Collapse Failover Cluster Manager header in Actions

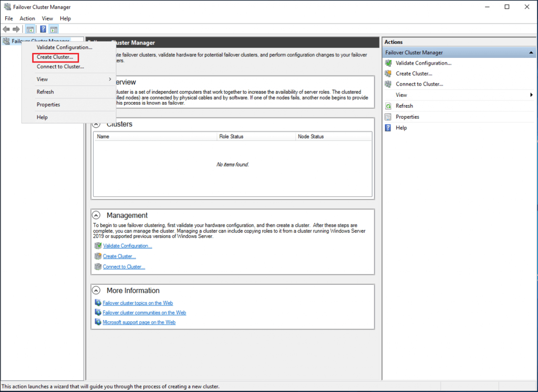point(531,53)
